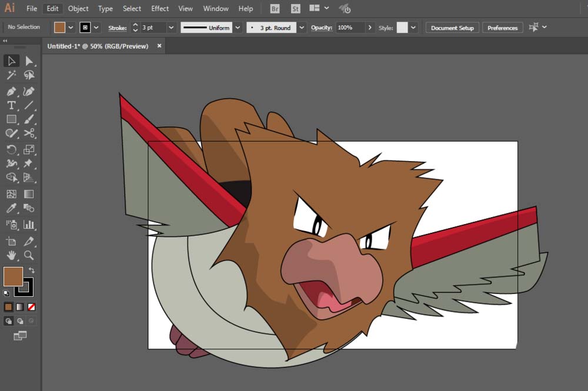588x391 pixels.
Task: Select the Width tool
Action: click(x=11, y=163)
